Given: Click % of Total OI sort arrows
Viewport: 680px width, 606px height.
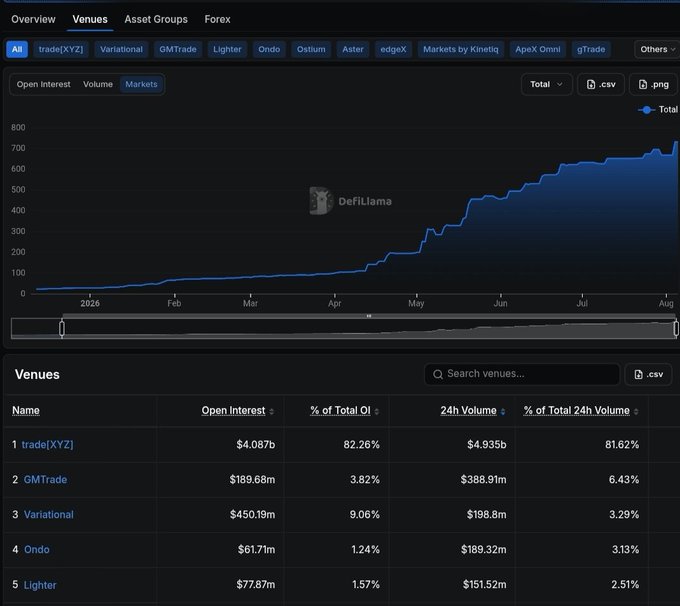Looking at the screenshot, I should point(376,411).
